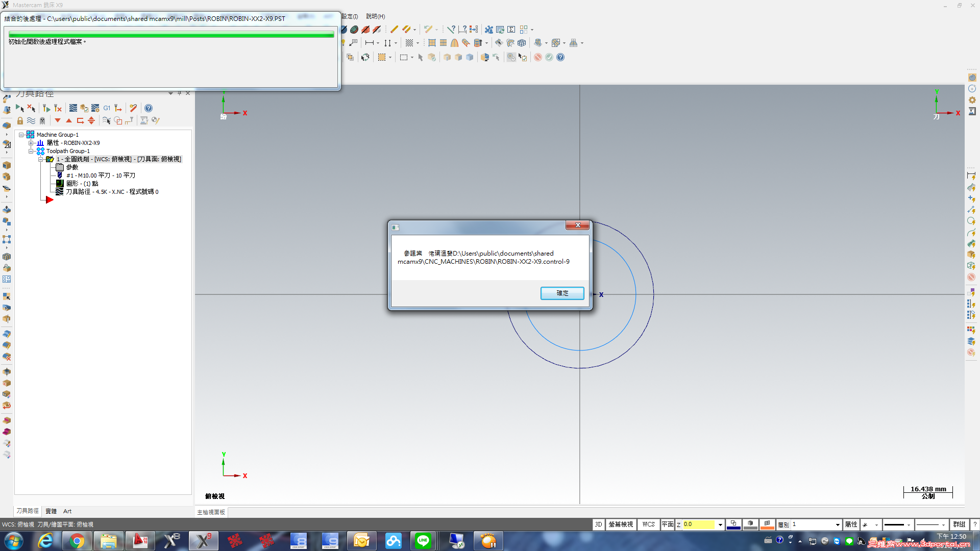Click red cancel circle toolbar icon
The width and height of the screenshot is (980, 551).
538,57
